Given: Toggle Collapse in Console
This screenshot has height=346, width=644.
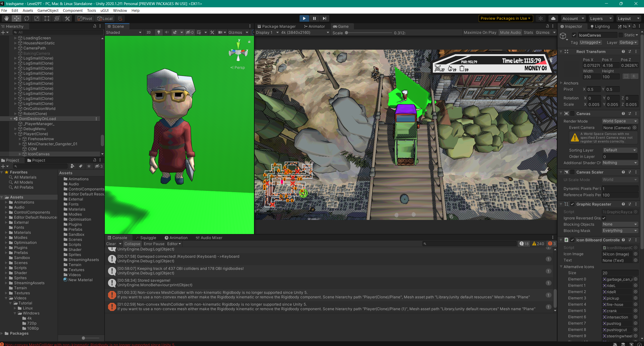Looking at the screenshot, I should pyautogui.click(x=132, y=244).
